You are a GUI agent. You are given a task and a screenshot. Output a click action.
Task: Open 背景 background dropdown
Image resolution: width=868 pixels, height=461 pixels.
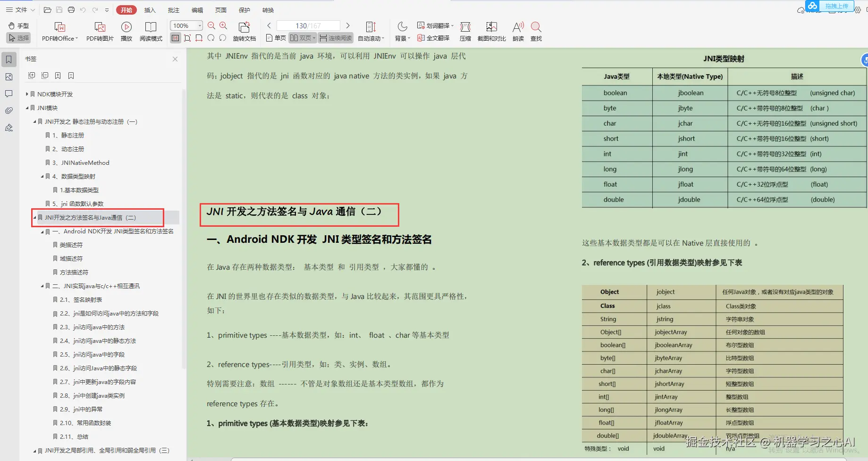tap(402, 32)
